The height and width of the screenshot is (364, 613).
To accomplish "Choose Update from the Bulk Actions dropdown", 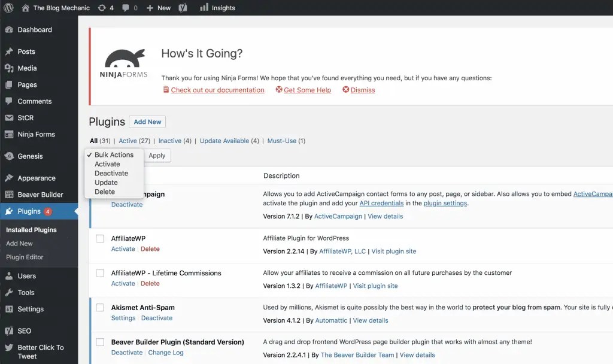I will [x=106, y=183].
